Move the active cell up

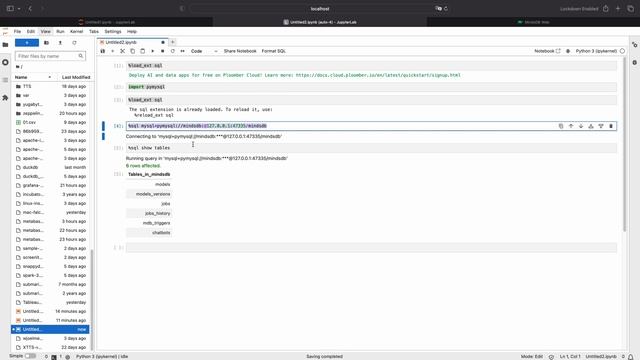tap(571, 126)
